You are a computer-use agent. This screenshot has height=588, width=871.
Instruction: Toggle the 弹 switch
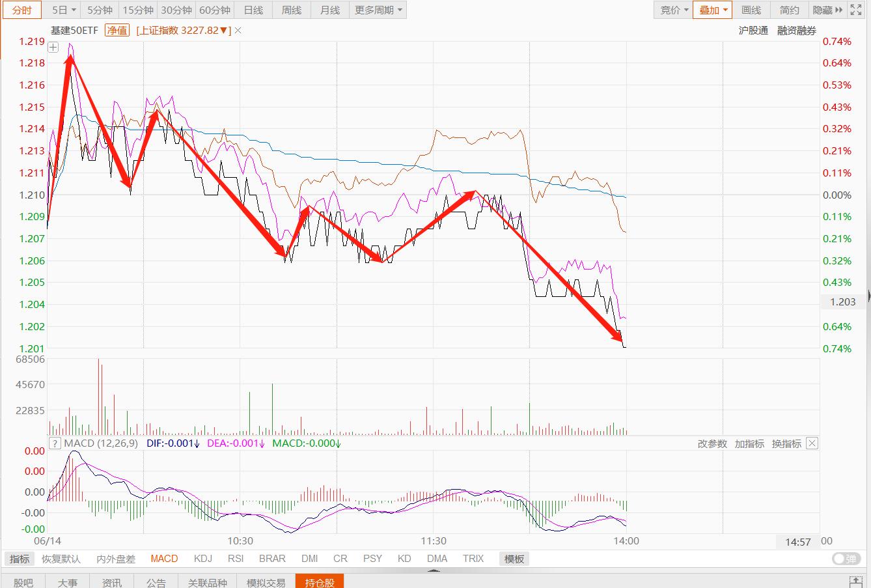point(845,559)
